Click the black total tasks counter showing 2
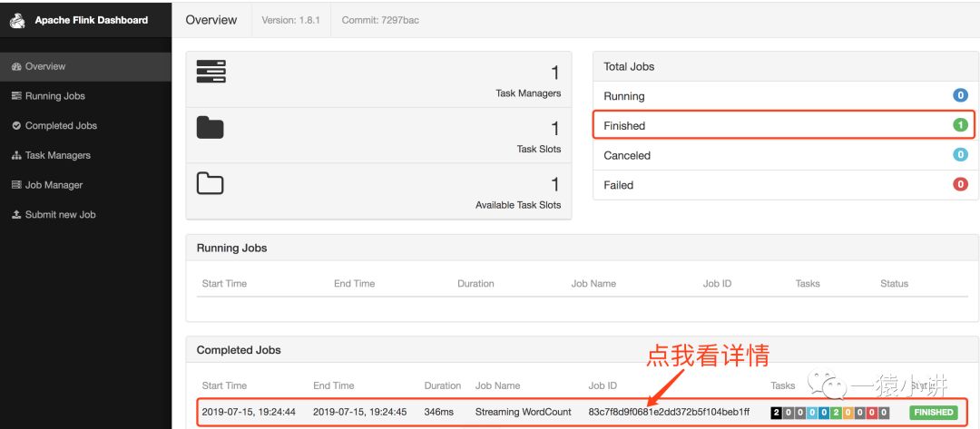 (x=776, y=412)
